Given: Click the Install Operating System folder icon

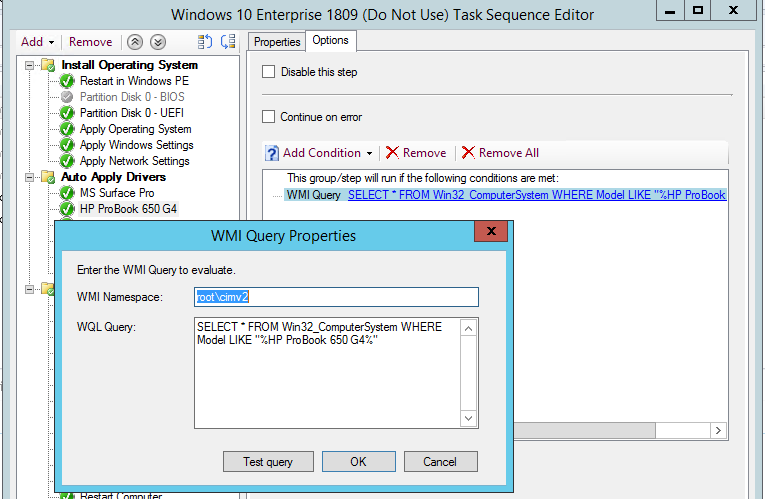Looking at the screenshot, I should tap(48, 65).
